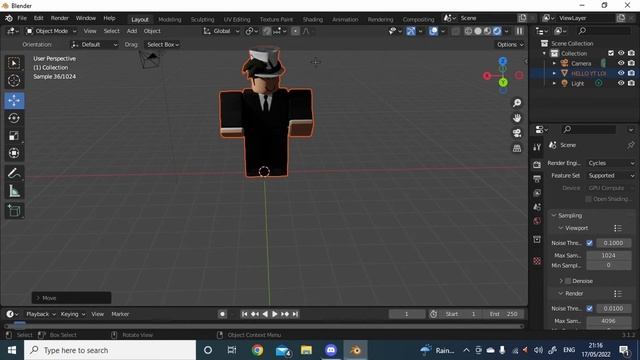Jump to the last frame

pyautogui.click(x=295, y=314)
